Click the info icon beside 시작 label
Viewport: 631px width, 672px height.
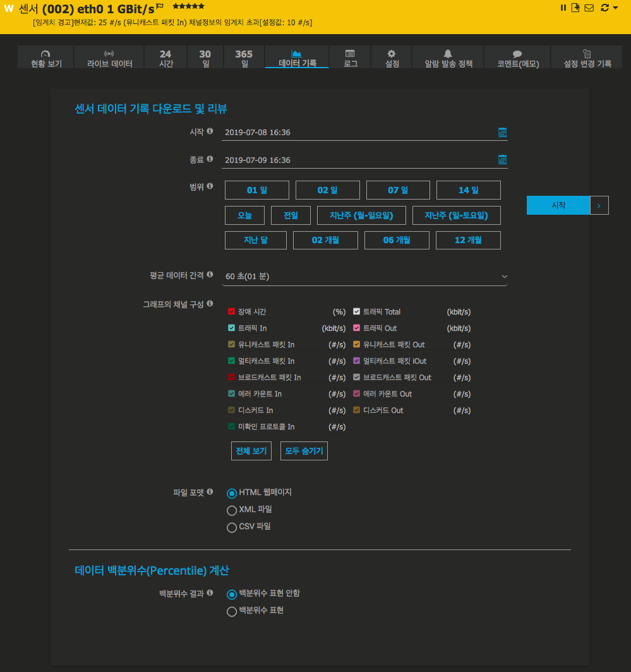click(x=210, y=131)
